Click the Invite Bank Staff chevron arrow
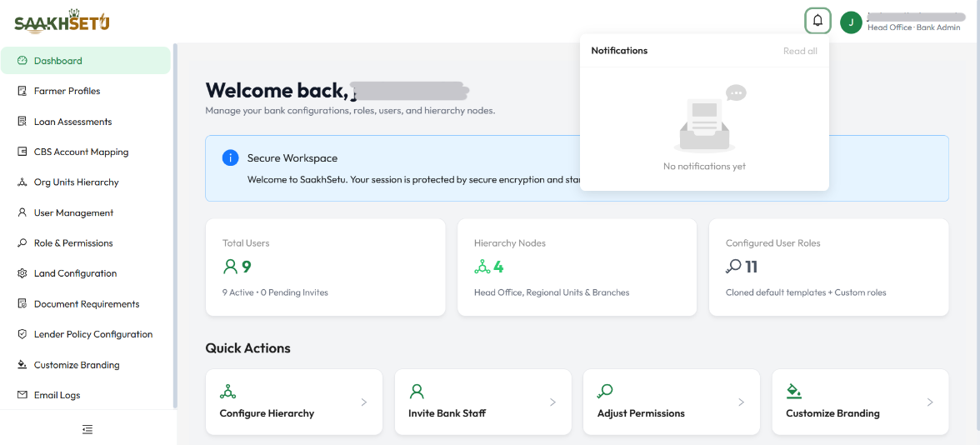The image size is (980, 445). pyautogui.click(x=552, y=402)
